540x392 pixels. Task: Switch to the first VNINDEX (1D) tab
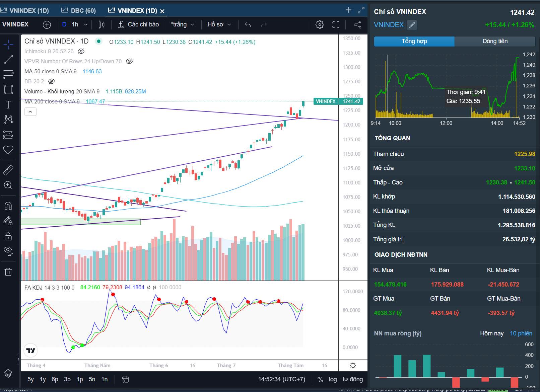point(25,11)
